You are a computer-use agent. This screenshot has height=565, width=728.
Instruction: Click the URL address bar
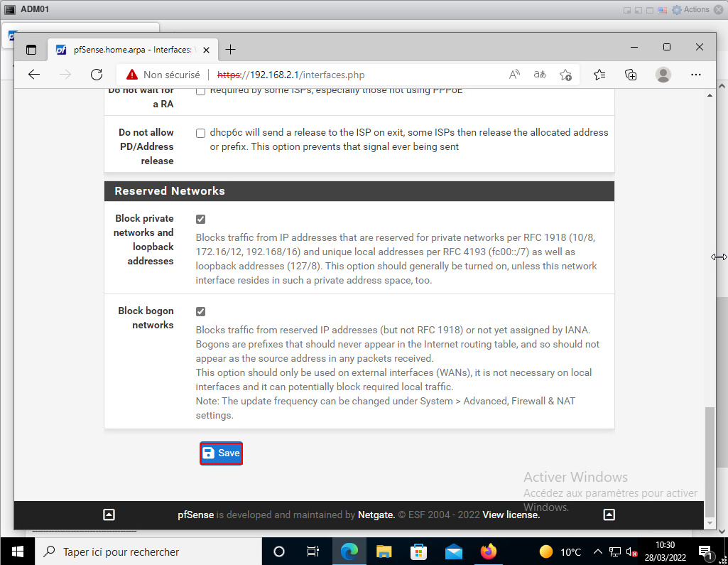[355, 75]
